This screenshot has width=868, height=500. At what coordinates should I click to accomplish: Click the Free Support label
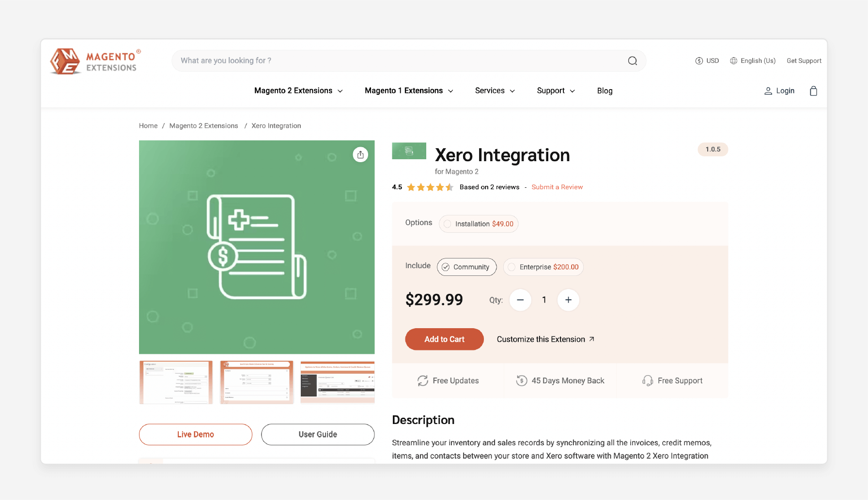pyautogui.click(x=680, y=381)
